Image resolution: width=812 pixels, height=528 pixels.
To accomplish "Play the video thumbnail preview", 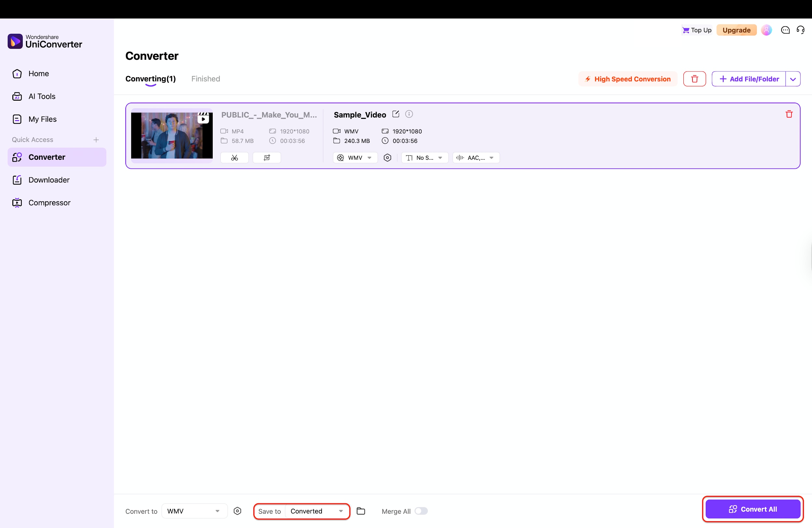I will click(x=203, y=119).
